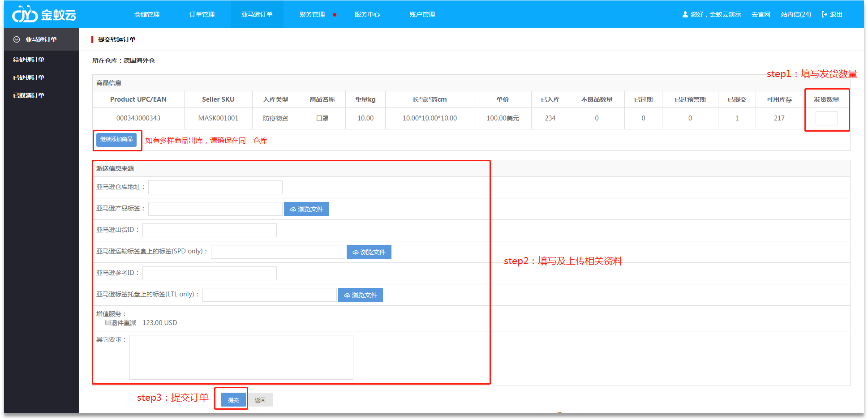Collapse the 亚马逊订单 sidebar chevron icon

17,39
